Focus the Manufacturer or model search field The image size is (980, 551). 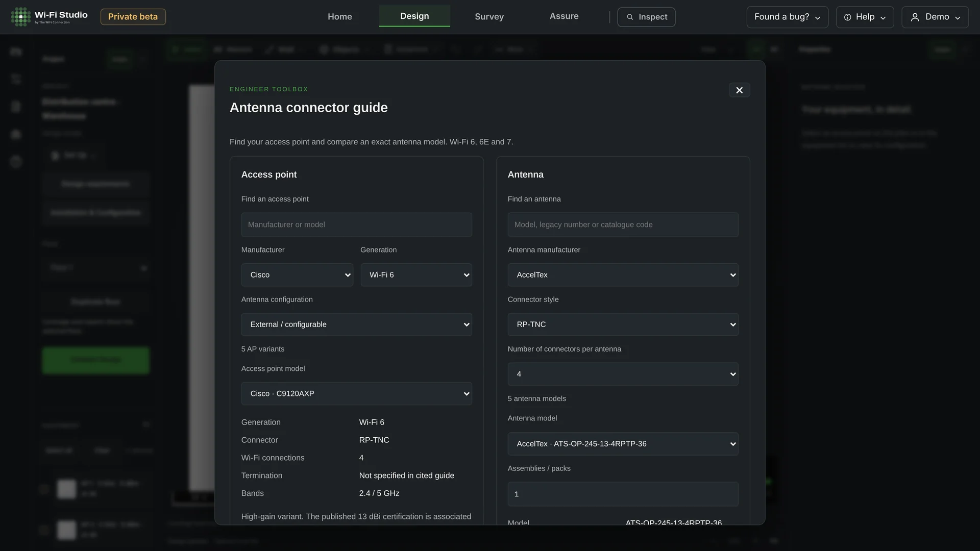point(357,224)
